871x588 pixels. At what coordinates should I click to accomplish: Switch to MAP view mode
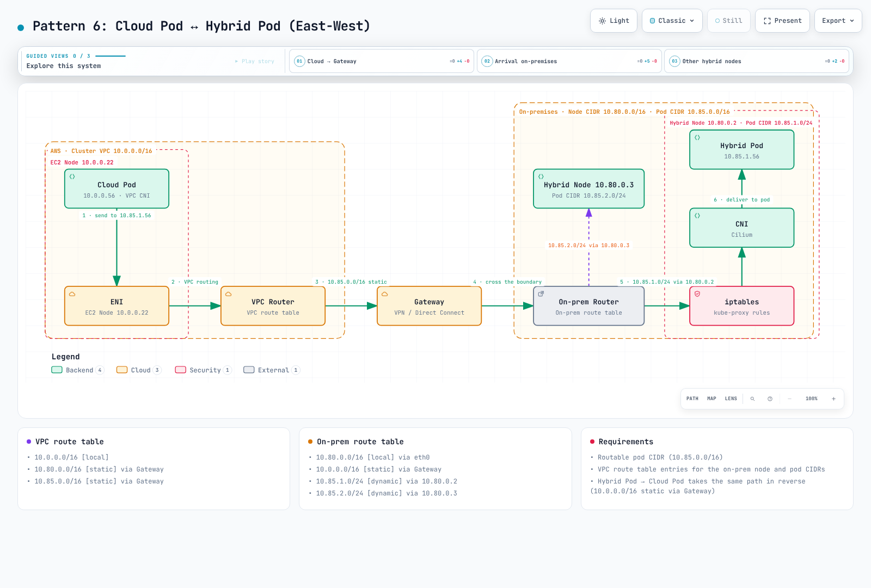pyautogui.click(x=711, y=399)
